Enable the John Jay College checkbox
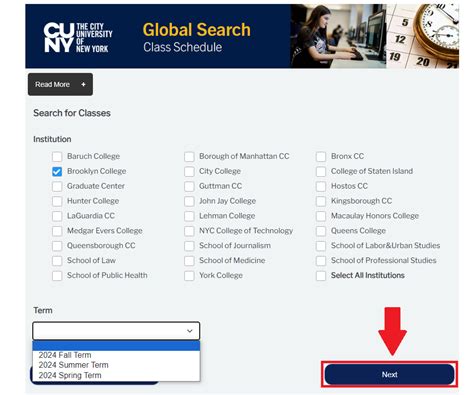The width and height of the screenshot is (474, 395). (189, 201)
